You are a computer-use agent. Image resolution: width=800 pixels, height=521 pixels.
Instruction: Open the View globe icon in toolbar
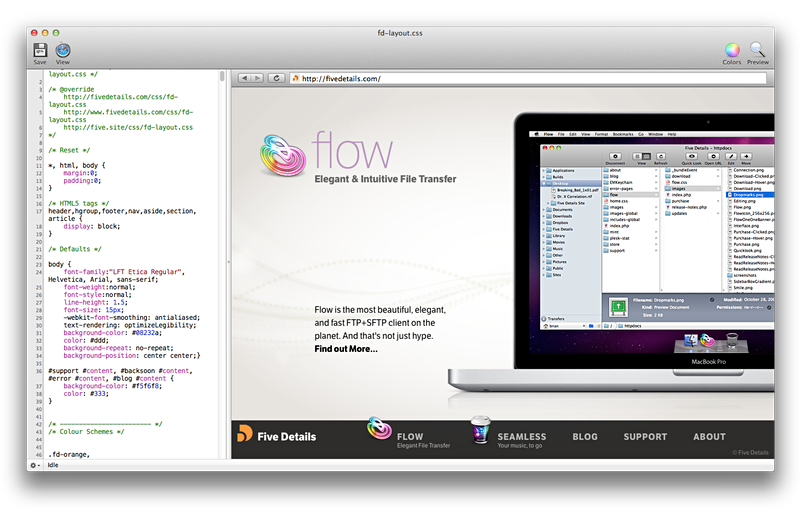point(63,50)
